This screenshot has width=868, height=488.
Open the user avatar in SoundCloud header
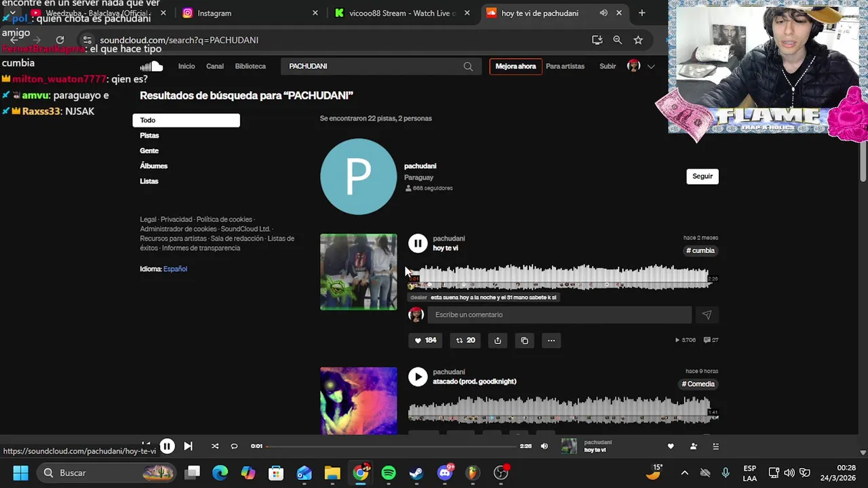click(x=634, y=66)
